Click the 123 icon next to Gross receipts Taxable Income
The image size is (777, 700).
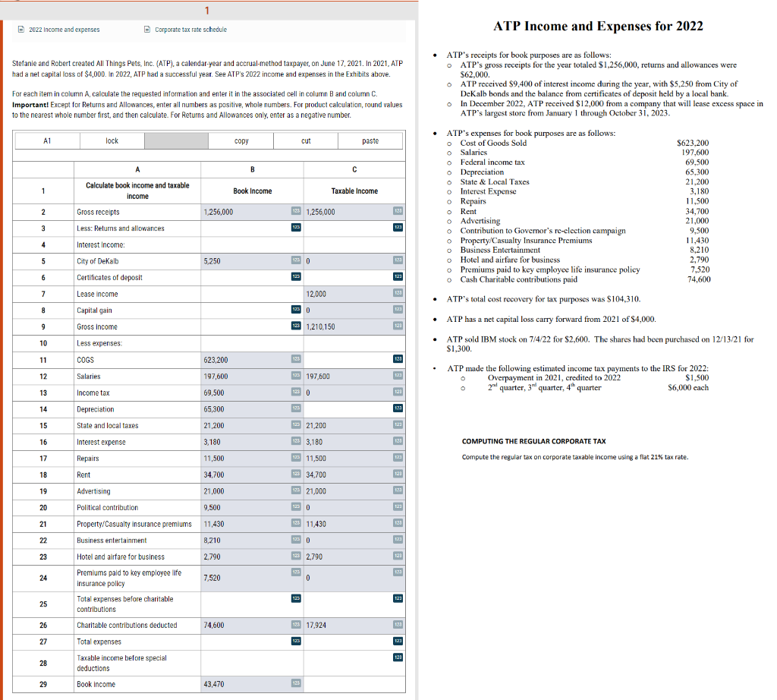tap(397, 212)
